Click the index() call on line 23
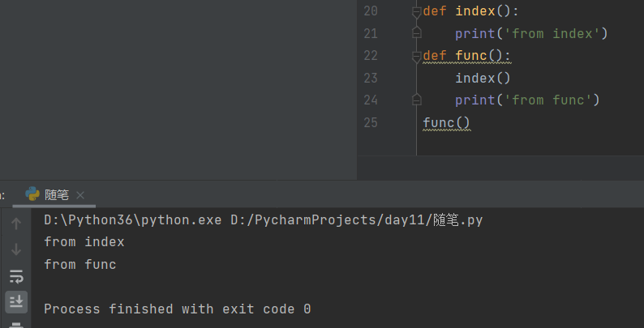This screenshot has height=328, width=644. pos(483,79)
